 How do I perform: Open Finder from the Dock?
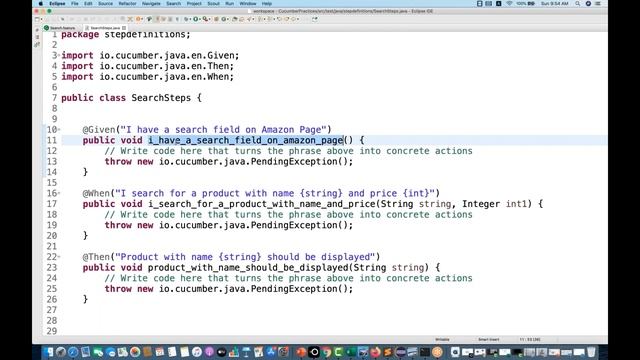[49, 352]
